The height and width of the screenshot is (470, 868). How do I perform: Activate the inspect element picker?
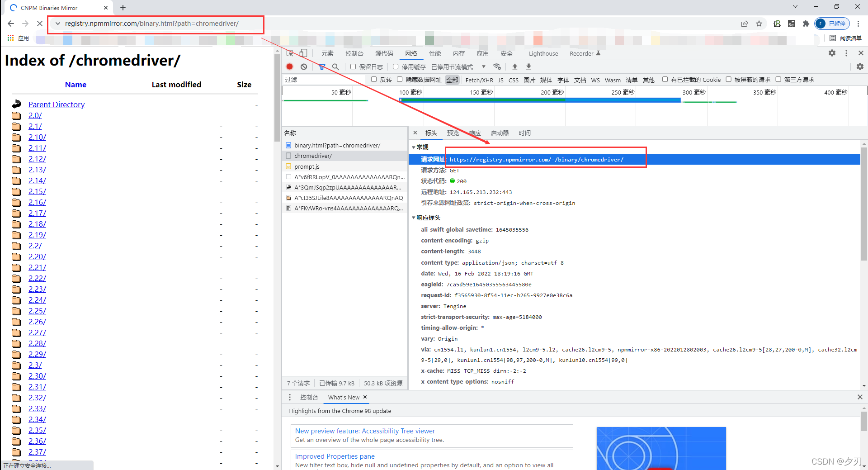[x=290, y=53]
